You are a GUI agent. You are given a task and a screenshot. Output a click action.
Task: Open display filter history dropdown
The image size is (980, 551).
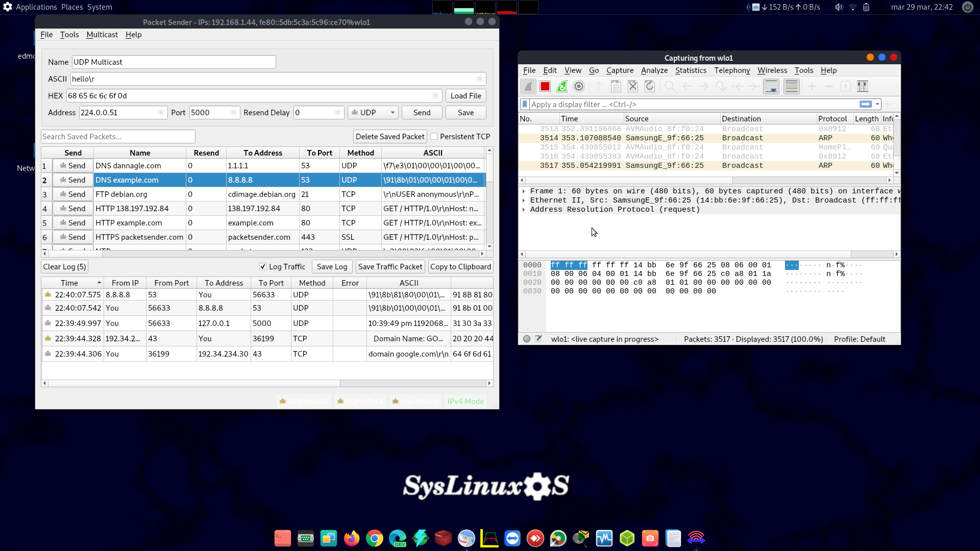click(x=877, y=104)
